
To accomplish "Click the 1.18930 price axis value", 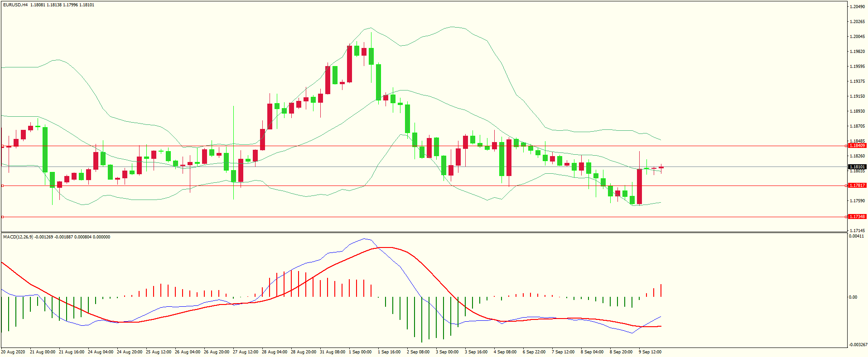I will pos(858,111).
